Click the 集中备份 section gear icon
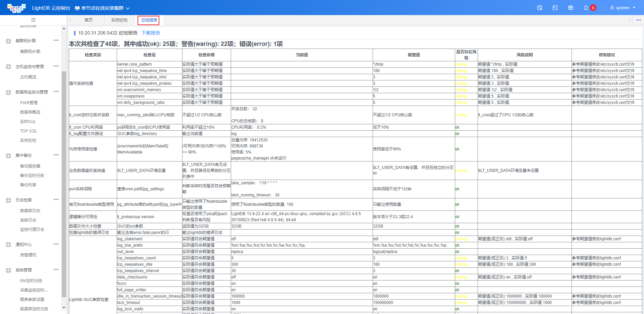Screen dimensions: 644x314 pos(8,155)
